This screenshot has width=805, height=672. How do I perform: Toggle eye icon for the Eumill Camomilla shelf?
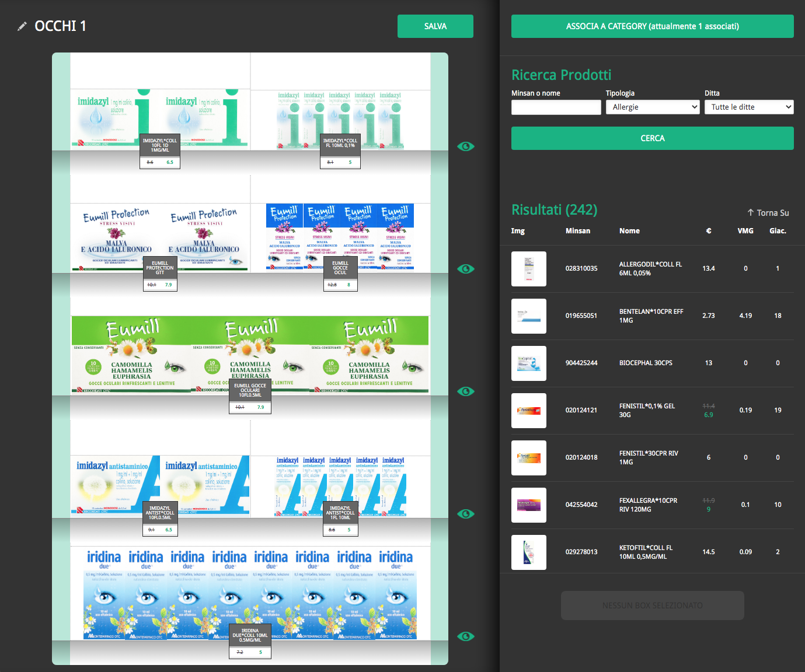(x=466, y=391)
